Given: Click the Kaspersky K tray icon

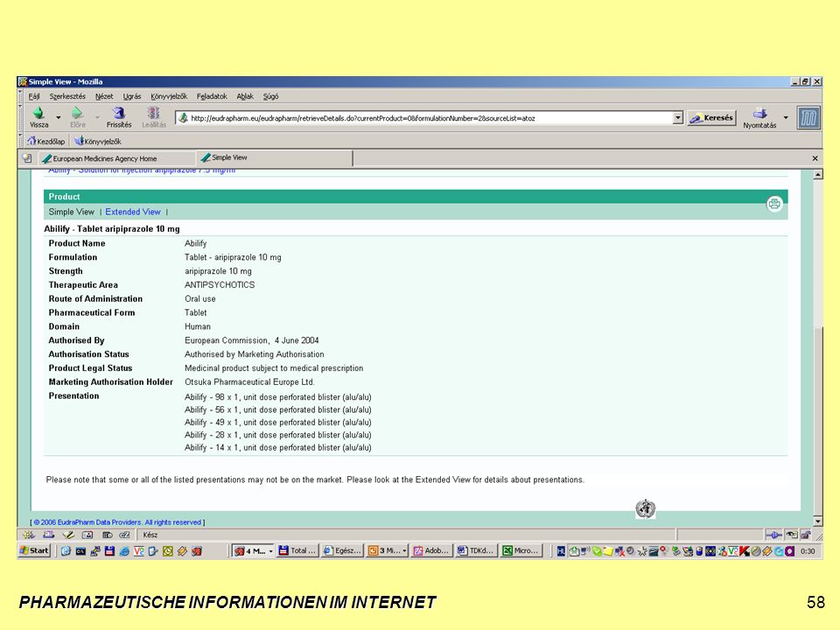Looking at the screenshot, I should coord(744,550).
